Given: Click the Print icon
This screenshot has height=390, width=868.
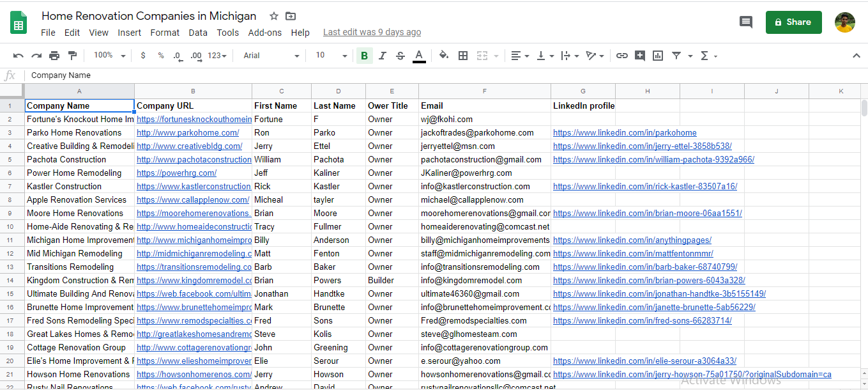Looking at the screenshot, I should [54, 56].
